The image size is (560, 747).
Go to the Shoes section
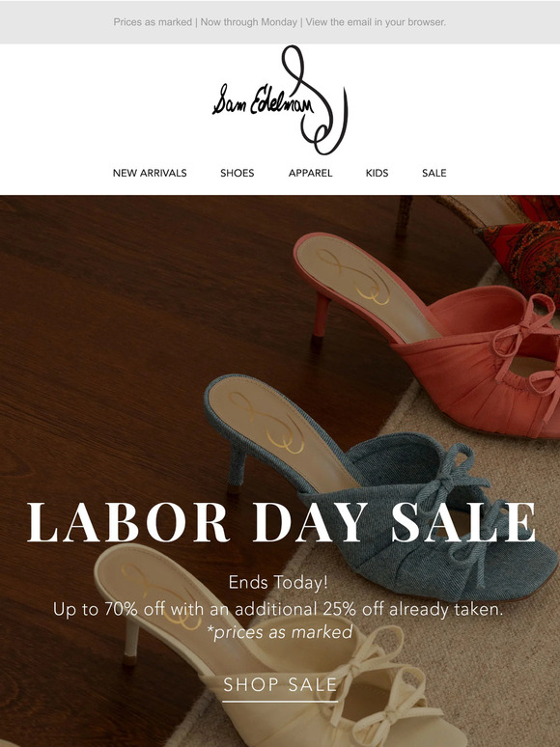(237, 173)
